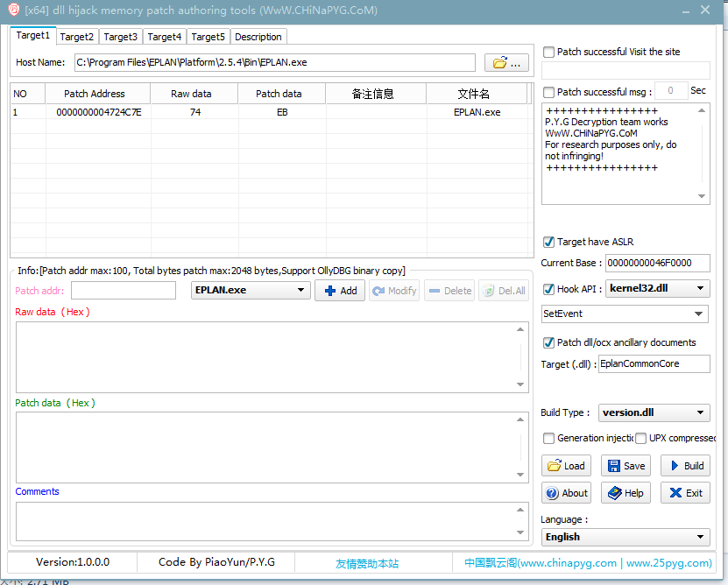Expand the SetEvent function dropdown
The image size is (728, 585).
pyautogui.click(x=625, y=314)
